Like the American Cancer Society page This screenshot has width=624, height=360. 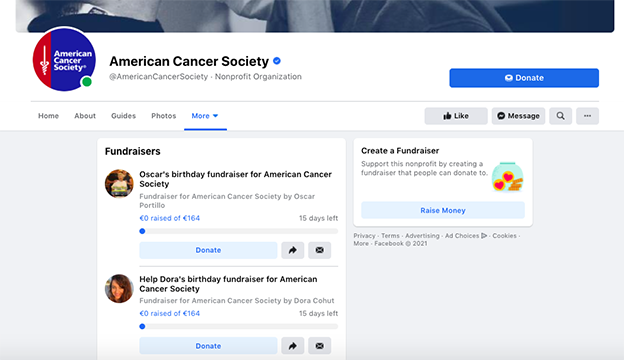(x=456, y=116)
